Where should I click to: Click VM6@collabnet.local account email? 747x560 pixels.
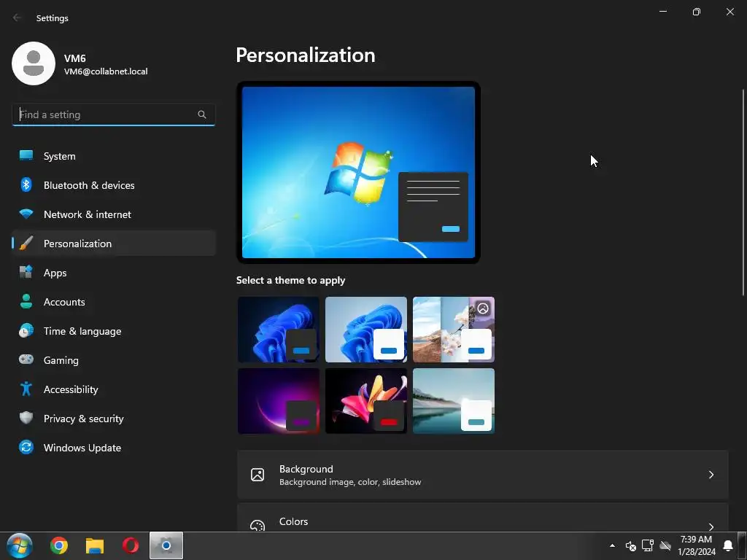[x=106, y=71]
